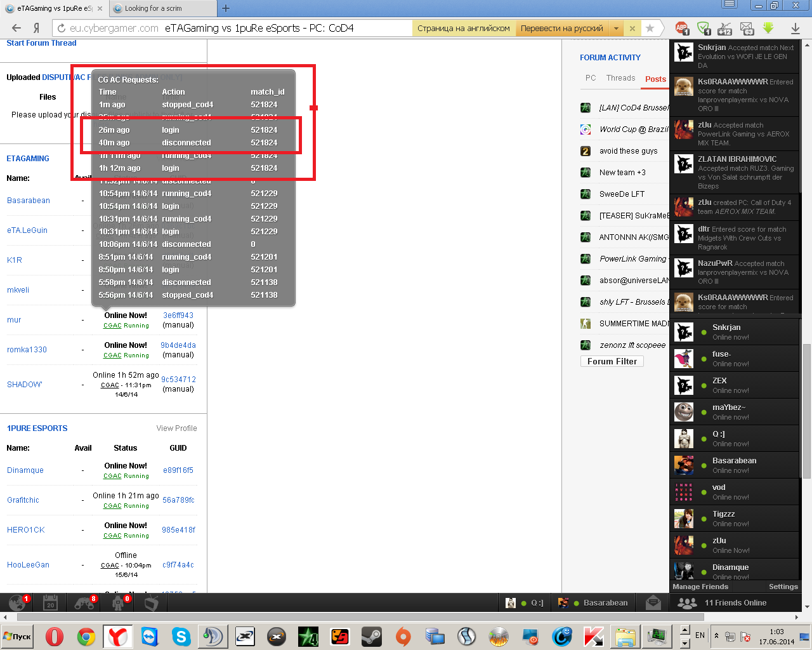Open Kaspersky from the taskbar
Image resolution: width=812 pixels, height=650 pixels.
tap(594, 636)
